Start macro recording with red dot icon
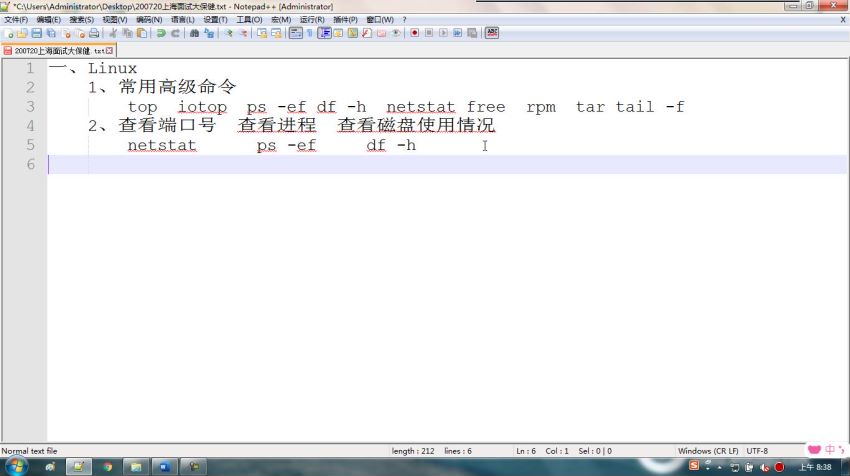 pos(414,33)
